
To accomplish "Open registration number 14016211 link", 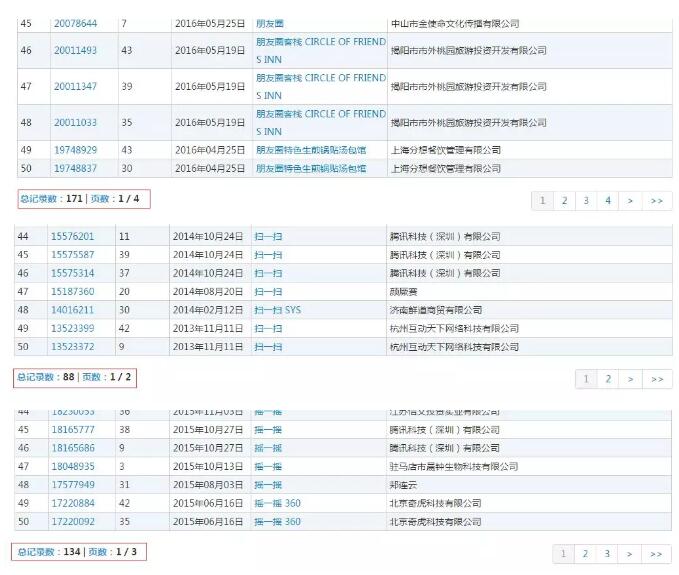I will click(72, 310).
